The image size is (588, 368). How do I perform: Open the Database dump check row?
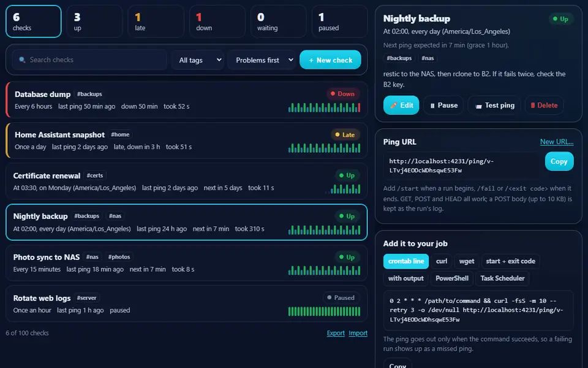tap(186, 100)
